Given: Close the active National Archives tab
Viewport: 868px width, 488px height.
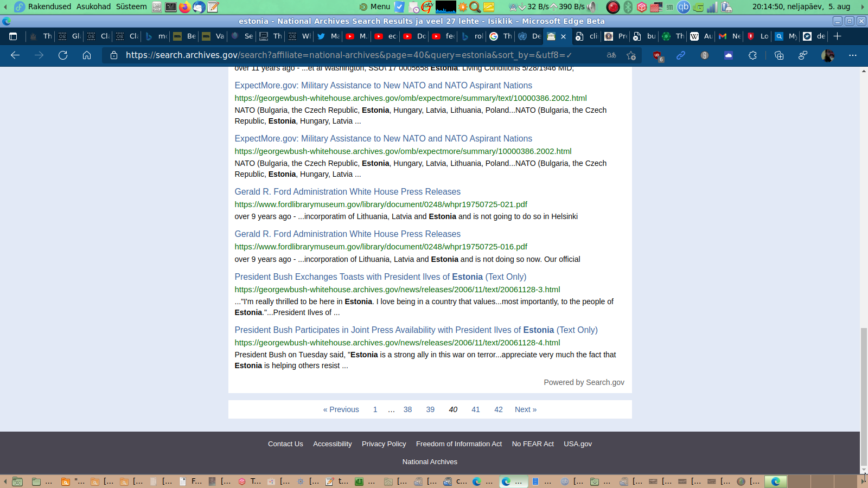Looking at the screenshot, I should [563, 36].
